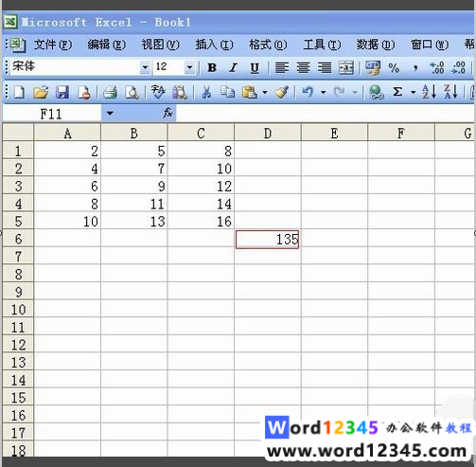
Task: Open the Undo history dropdown arrow
Action: coord(323,92)
